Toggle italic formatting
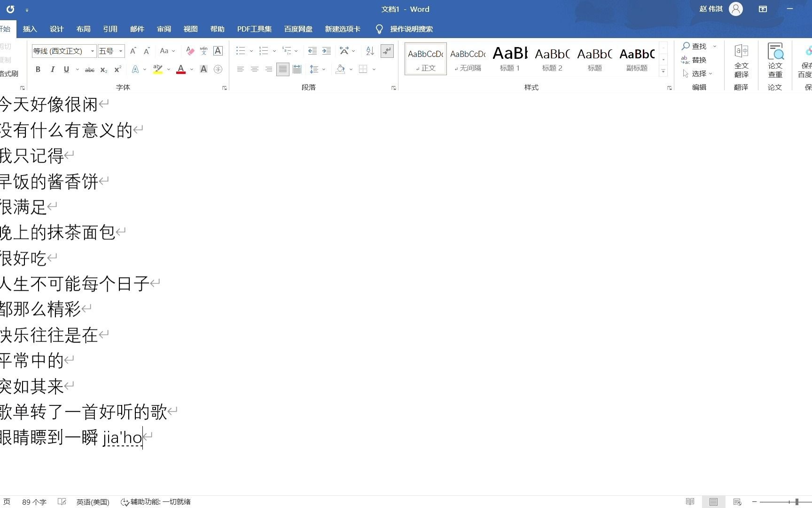Viewport: 812px width, 508px height. [x=52, y=70]
